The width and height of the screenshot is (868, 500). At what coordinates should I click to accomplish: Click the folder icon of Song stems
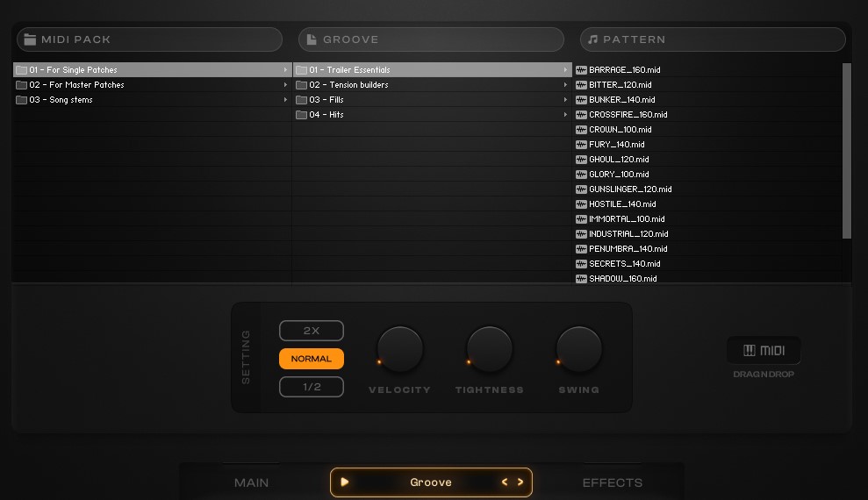(x=21, y=100)
